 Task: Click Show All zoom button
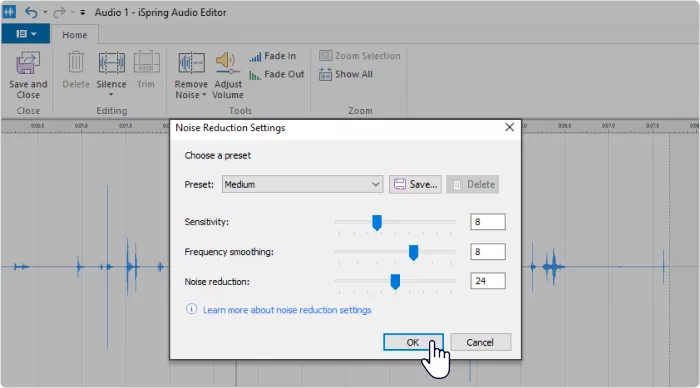click(x=346, y=74)
